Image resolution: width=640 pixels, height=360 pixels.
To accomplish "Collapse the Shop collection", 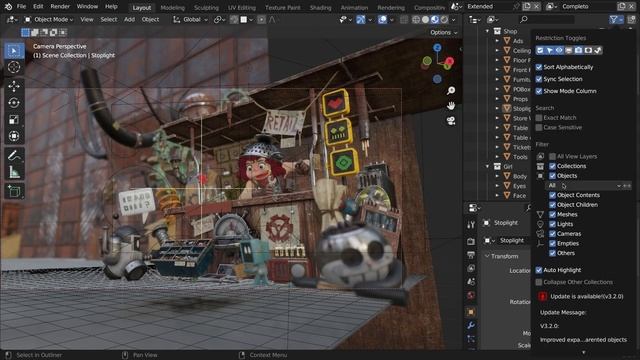I will tap(487, 31).
